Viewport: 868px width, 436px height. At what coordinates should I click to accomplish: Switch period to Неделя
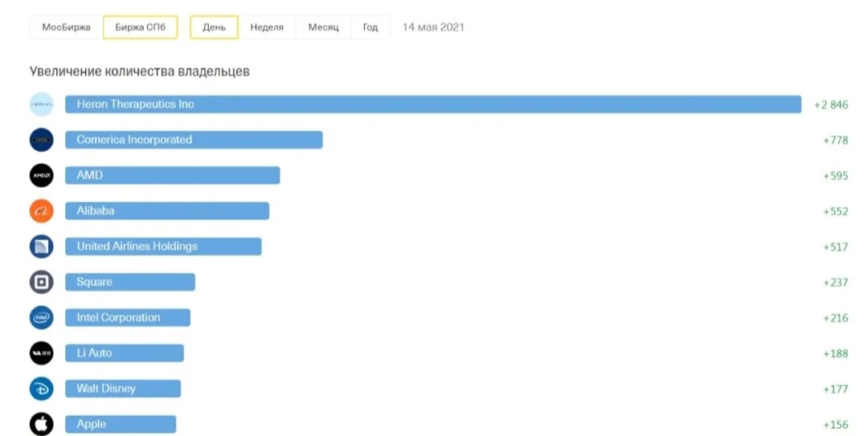tap(267, 27)
